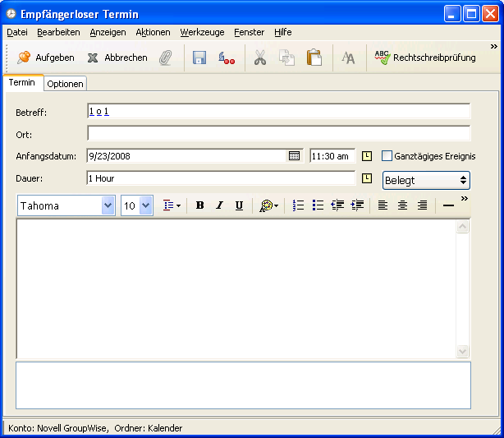Click the title bar appointment icon
Viewport: 504px width, 438px height.
pyautogui.click(x=11, y=14)
